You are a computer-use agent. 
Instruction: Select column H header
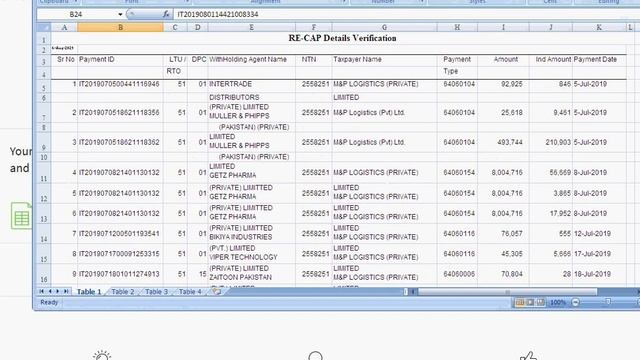point(457,27)
